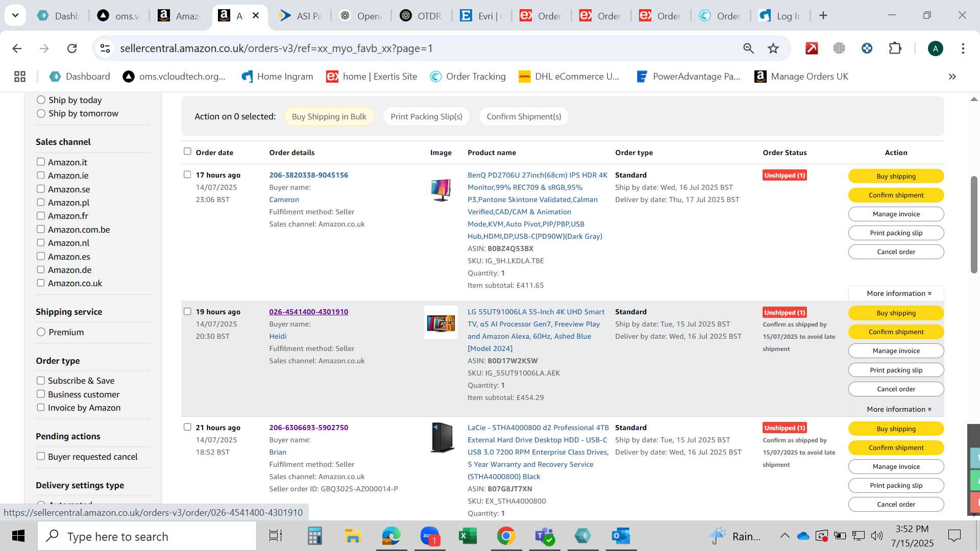The image size is (980, 551).
Task: Open File Explorer from the taskbar
Action: pyautogui.click(x=353, y=536)
